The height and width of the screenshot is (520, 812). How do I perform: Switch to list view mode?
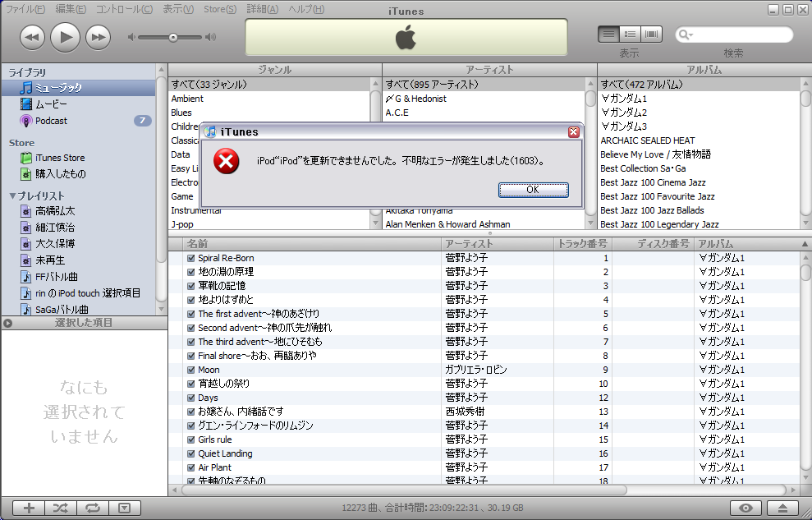pos(608,35)
